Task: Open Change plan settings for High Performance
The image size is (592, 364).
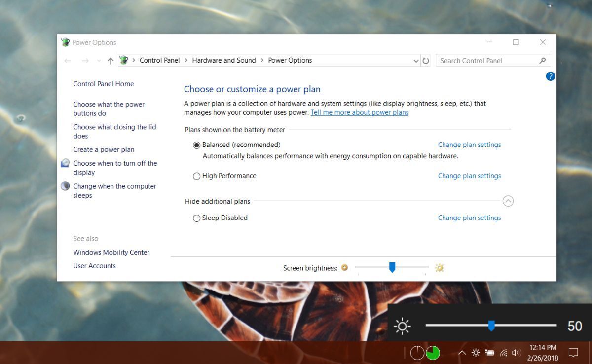Action: tap(469, 176)
